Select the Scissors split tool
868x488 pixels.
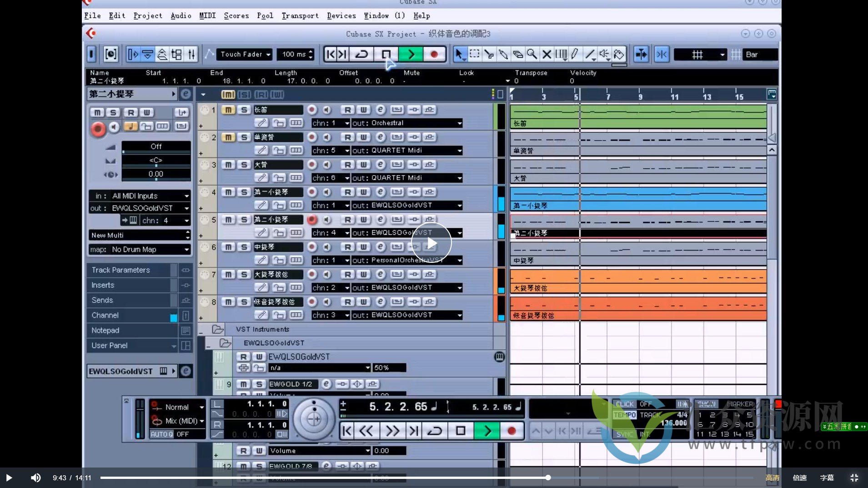489,55
